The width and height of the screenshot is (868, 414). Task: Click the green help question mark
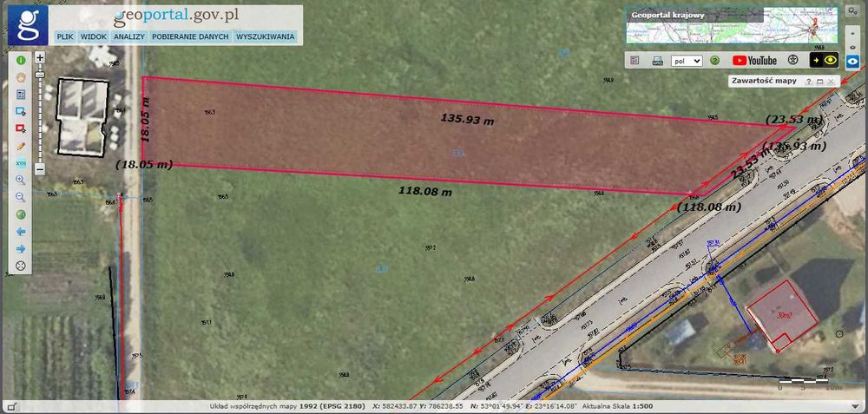pyautogui.click(x=714, y=61)
